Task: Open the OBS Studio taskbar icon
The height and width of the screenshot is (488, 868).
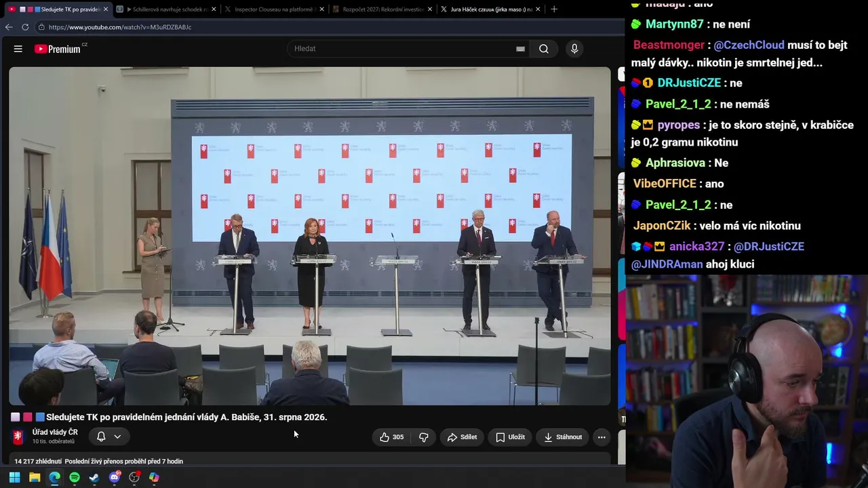Action: pyautogui.click(x=134, y=477)
